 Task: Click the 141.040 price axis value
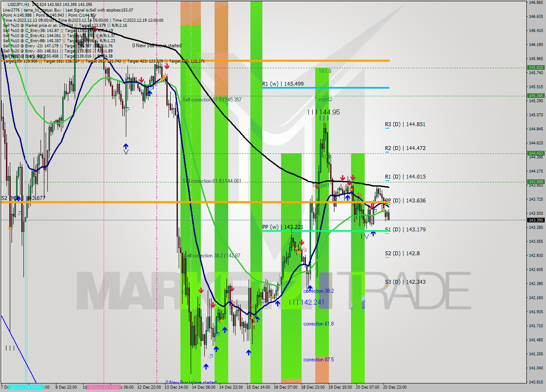[x=536, y=368]
